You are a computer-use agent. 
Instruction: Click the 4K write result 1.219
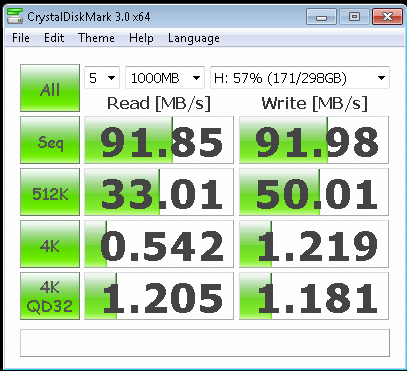click(x=314, y=244)
